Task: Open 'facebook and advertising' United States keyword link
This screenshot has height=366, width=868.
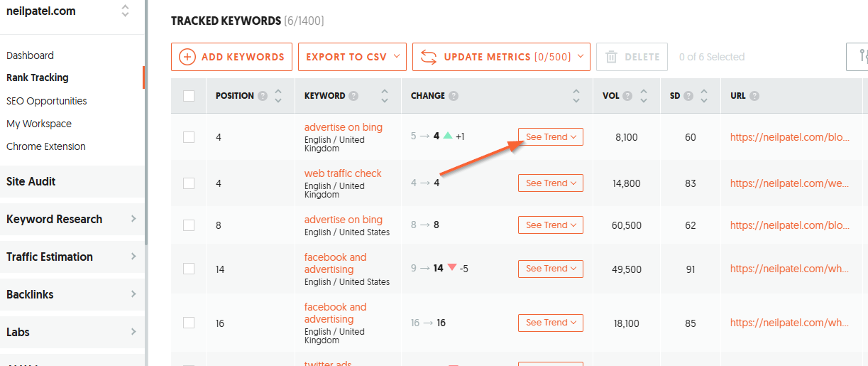Action: 335,263
